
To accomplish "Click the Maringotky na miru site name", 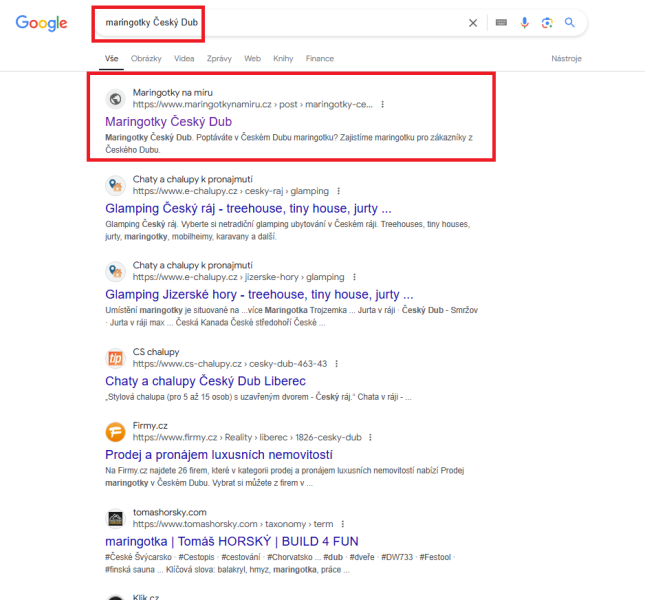I will [173, 93].
